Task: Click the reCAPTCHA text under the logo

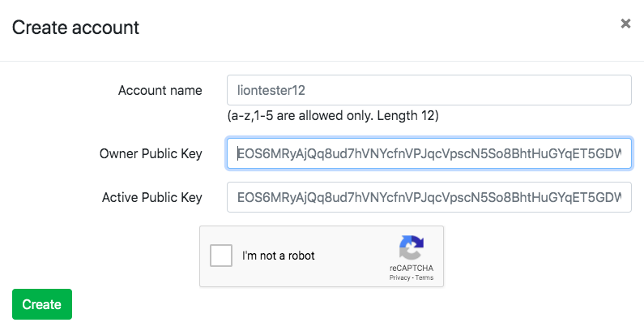Action: pos(412,267)
